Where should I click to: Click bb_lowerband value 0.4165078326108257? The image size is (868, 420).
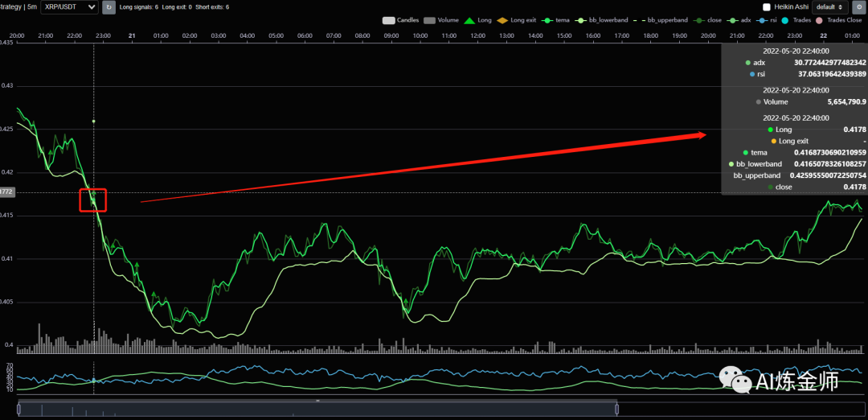(829, 164)
